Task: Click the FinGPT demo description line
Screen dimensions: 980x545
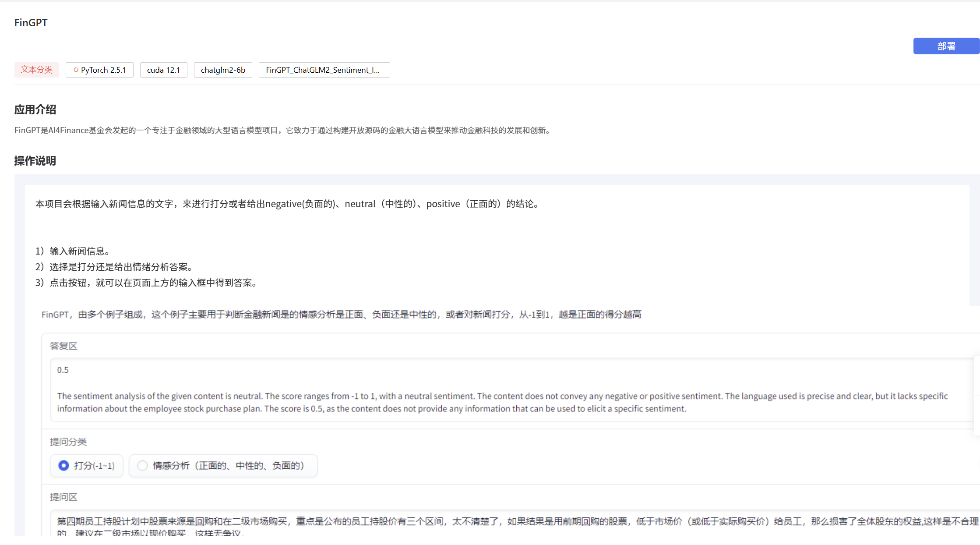Action: (x=341, y=315)
